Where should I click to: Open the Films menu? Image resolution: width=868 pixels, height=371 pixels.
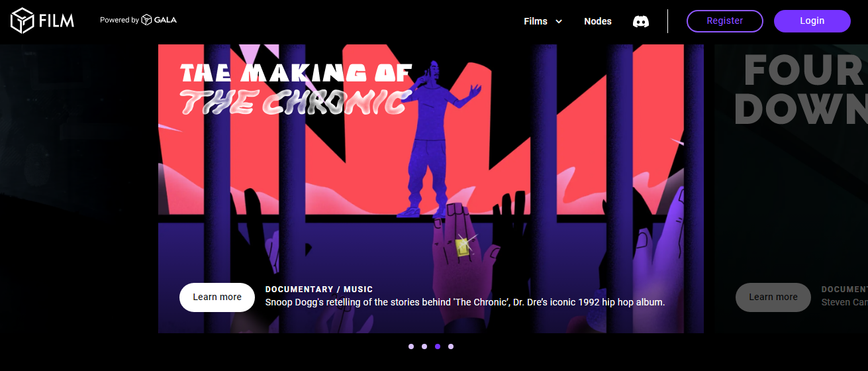point(543,21)
